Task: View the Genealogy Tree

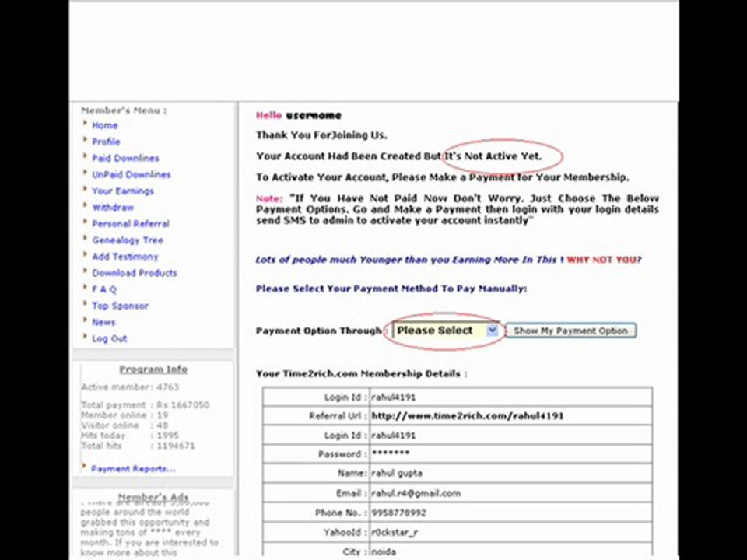Action: [x=128, y=240]
